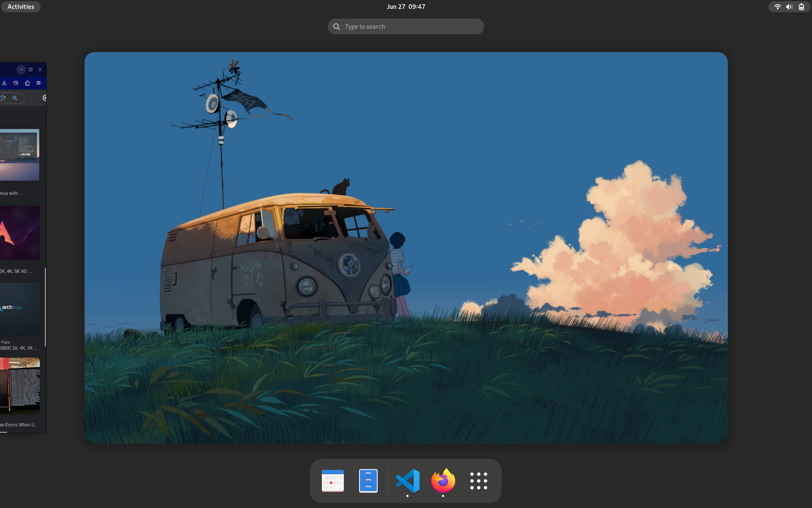Click the 'an Errors When U...' caption
Viewport: 812px width, 508px height.
(19, 425)
